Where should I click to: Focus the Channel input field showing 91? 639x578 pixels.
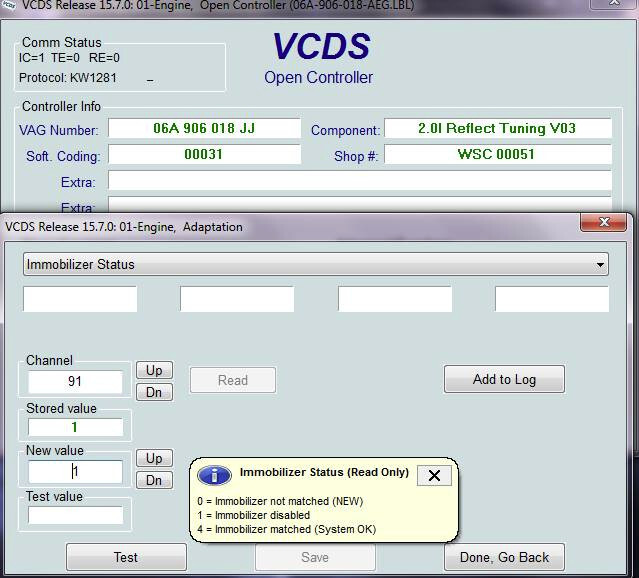(x=75, y=382)
